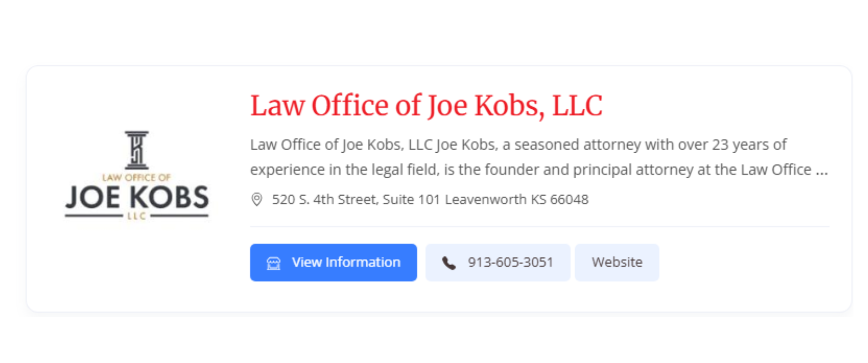Image resolution: width=868 pixels, height=363 pixels.
Task: Click Leavenworth KS 66048 in the address
Action: point(516,199)
